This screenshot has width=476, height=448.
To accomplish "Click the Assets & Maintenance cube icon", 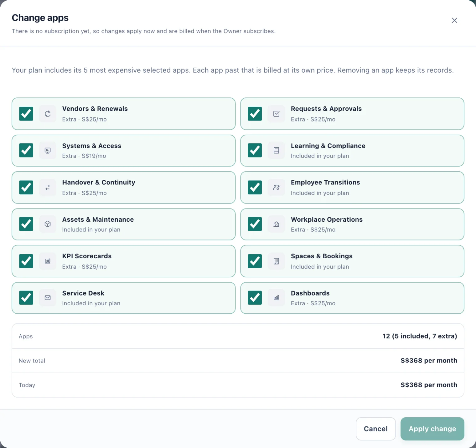I will [x=48, y=224].
